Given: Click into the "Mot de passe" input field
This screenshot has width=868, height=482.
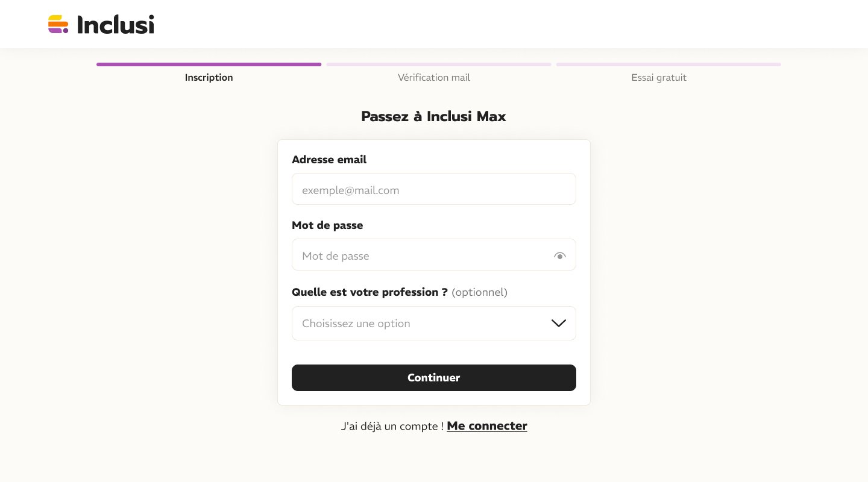Looking at the screenshot, I should [422, 256].
